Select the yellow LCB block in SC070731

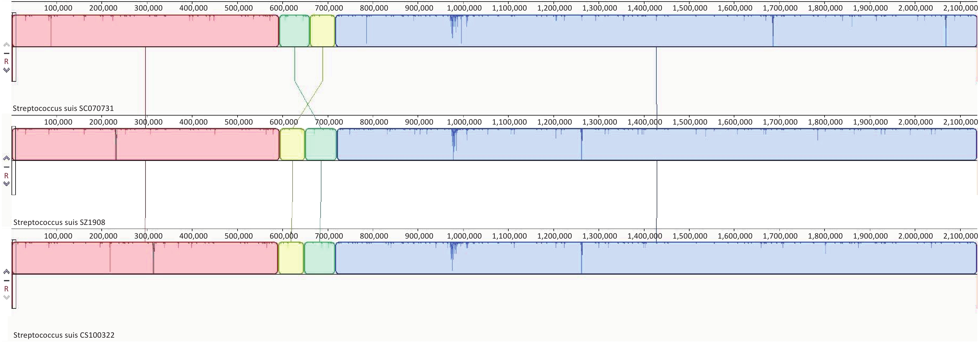(x=323, y=31)
